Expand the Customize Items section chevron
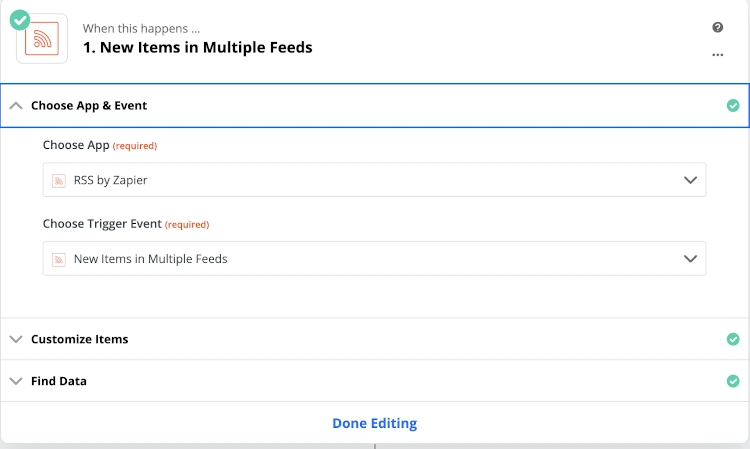The image size is (750, 449). pos(15,339)
